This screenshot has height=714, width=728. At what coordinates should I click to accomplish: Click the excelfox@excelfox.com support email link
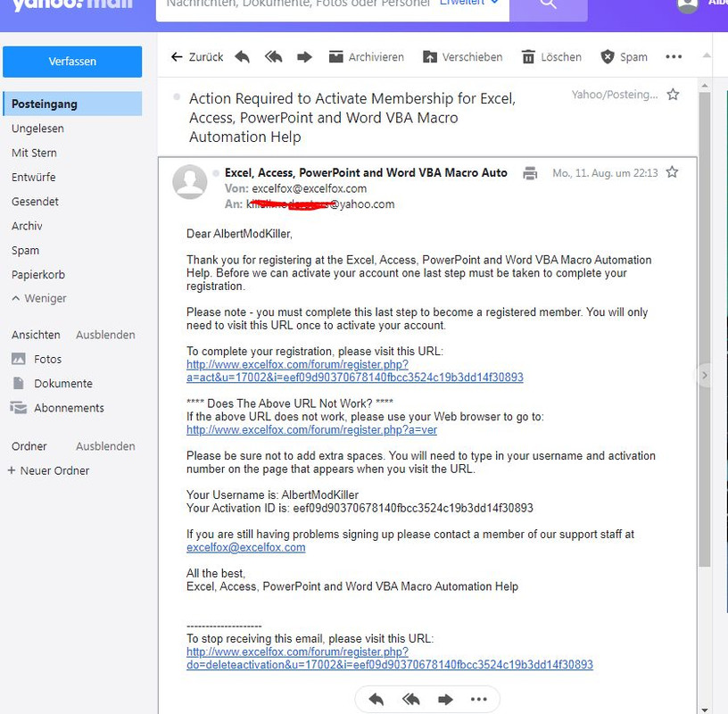pos(246,547)
